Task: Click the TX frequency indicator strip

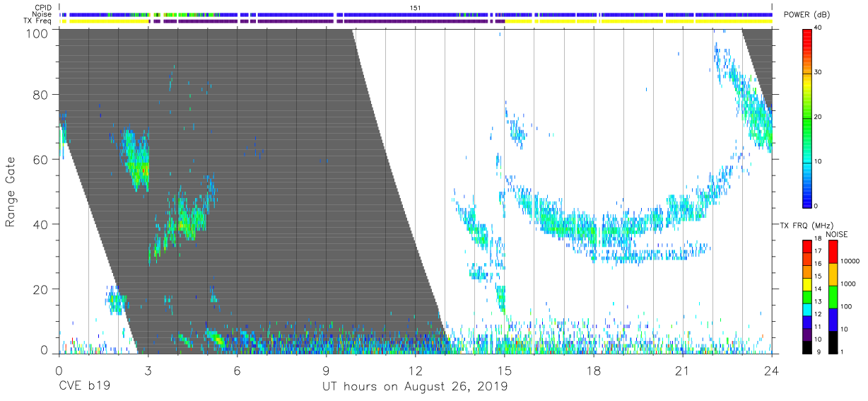Action: tap(416, 21)
